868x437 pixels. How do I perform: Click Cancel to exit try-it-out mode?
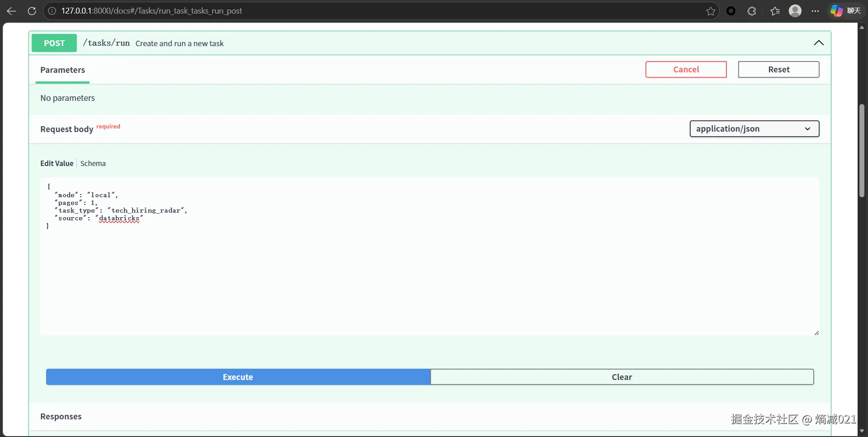click(x=686, y=69)
